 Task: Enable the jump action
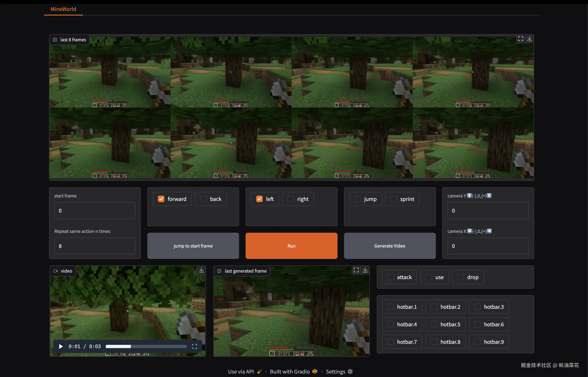358,199
